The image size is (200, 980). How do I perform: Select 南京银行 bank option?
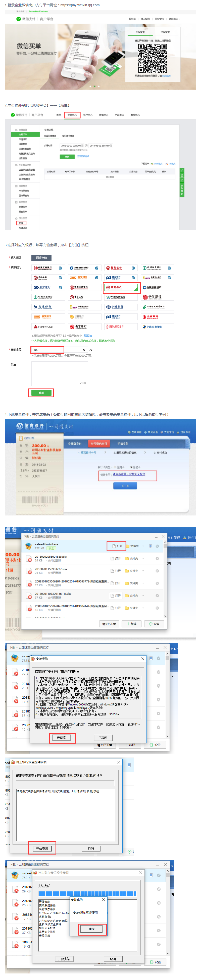tap(85, 326)
